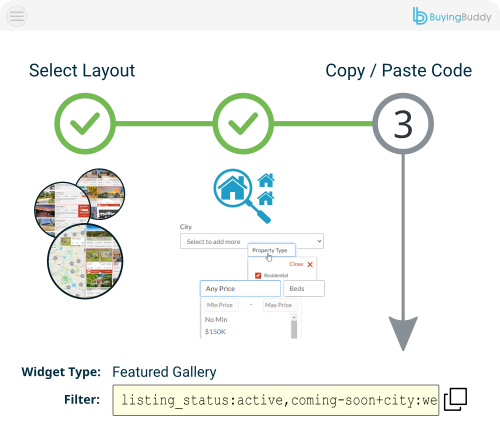Click inside the Filter code field

point(276,400)
